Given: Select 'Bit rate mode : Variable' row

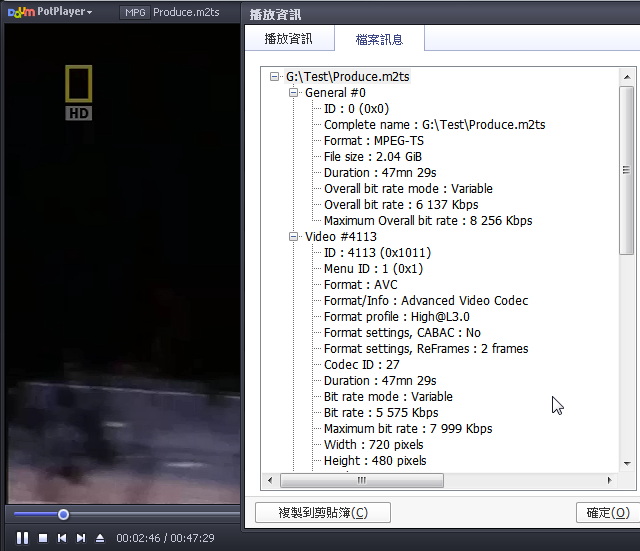Looking at the screenshot, I should [x=388, y=397].
